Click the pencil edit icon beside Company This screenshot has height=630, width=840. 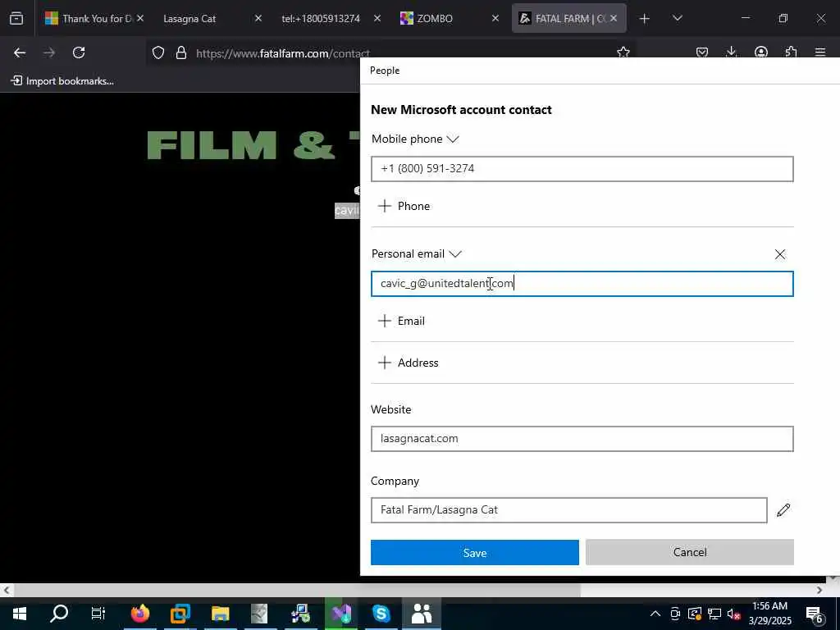coord(783,510)
